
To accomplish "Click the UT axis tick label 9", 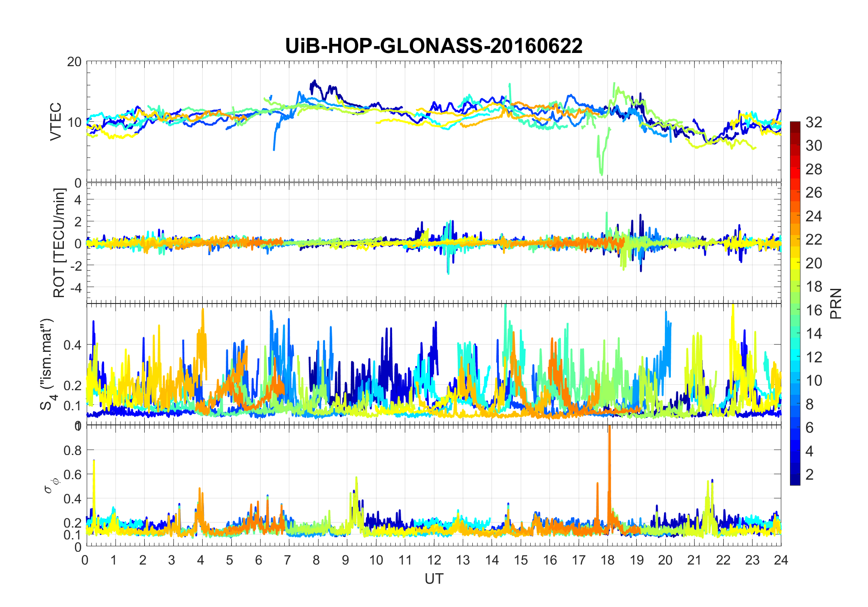I will click(x=345, y=560).
